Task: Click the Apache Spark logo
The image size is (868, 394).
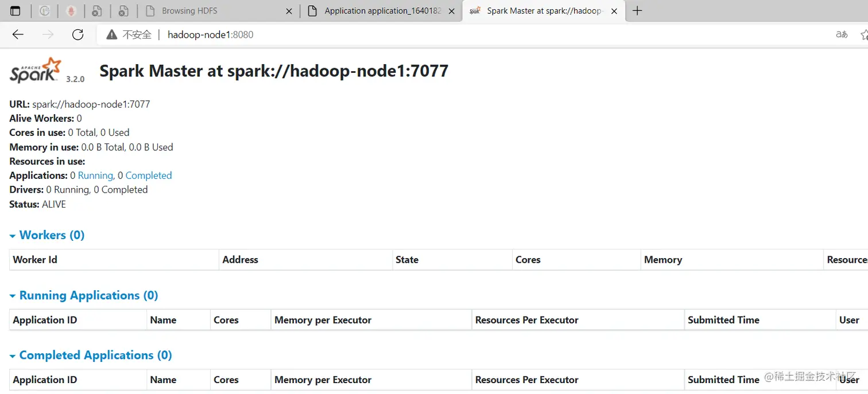Action: click(x=35, y=70)
